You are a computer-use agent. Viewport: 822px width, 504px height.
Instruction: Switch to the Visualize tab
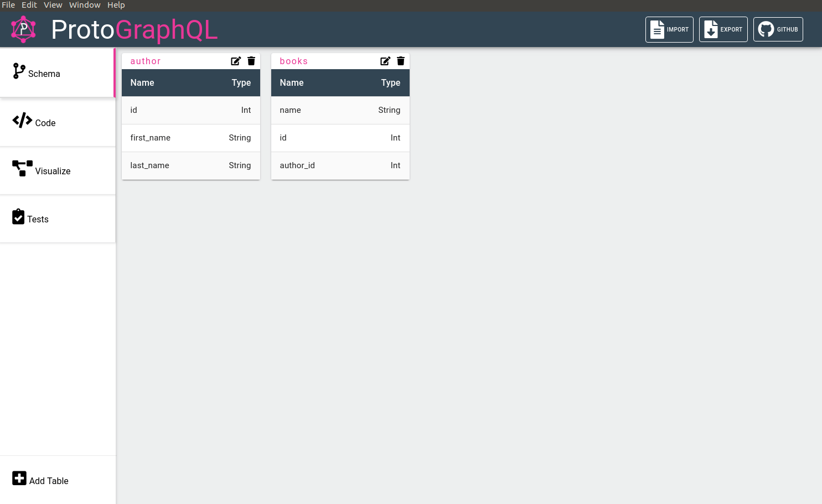(58, 170)
